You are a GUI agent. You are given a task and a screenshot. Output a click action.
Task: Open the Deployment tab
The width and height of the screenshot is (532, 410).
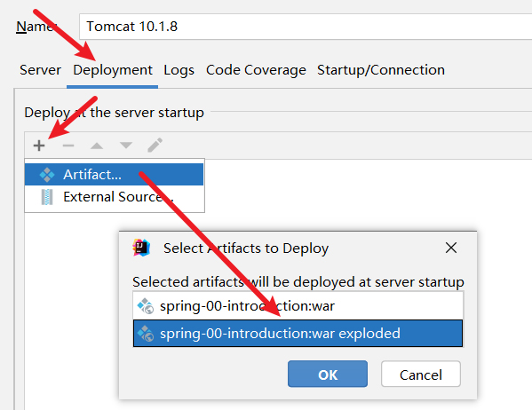[113, 70]
